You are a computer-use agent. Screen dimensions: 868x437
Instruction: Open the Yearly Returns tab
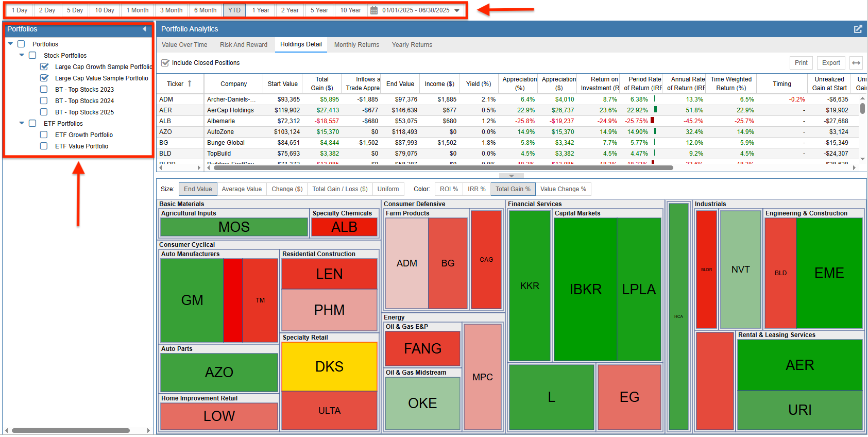point(412,45)
